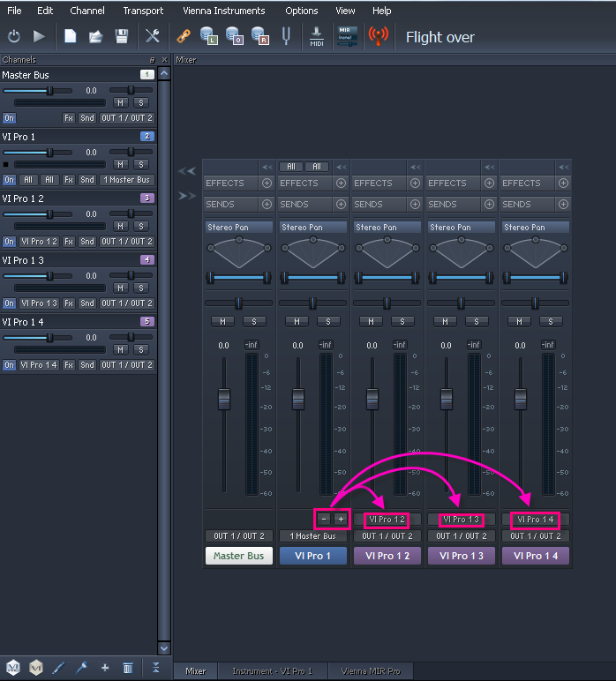Image resolution: width=616 pixels, height=681 pixels.
Task: Click the MIDI download arrow icon
Action: tap(317, 37)
